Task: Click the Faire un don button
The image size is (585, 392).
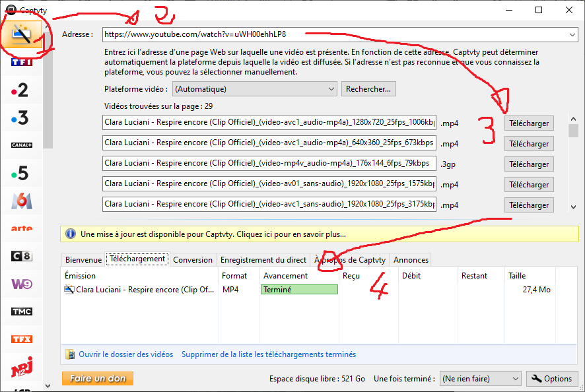Action: [x=97, y=378]
